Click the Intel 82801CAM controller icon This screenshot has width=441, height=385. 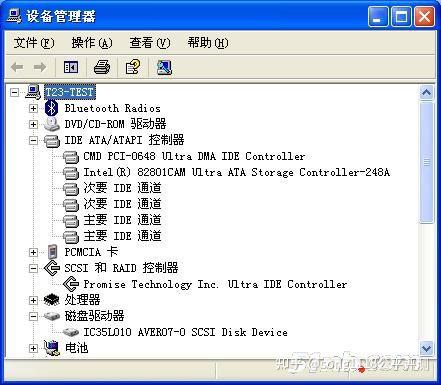pyautogui.click(x=71, y=172)
